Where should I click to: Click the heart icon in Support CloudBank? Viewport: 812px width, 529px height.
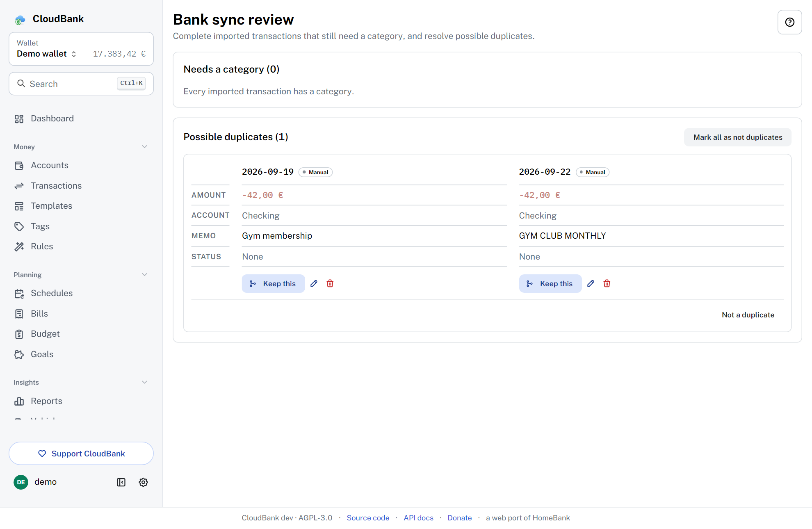point(42,454)
